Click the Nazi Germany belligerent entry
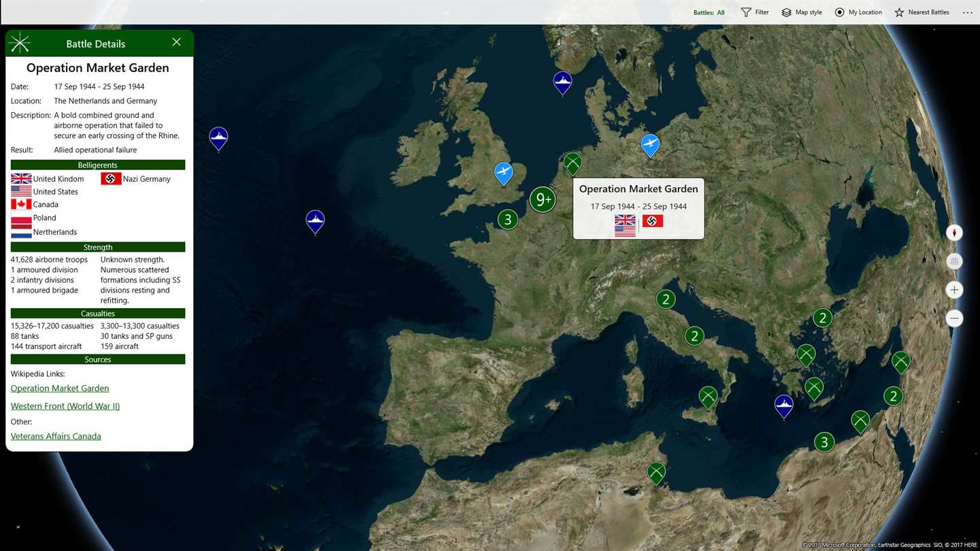980x551 pixels. 136,179
